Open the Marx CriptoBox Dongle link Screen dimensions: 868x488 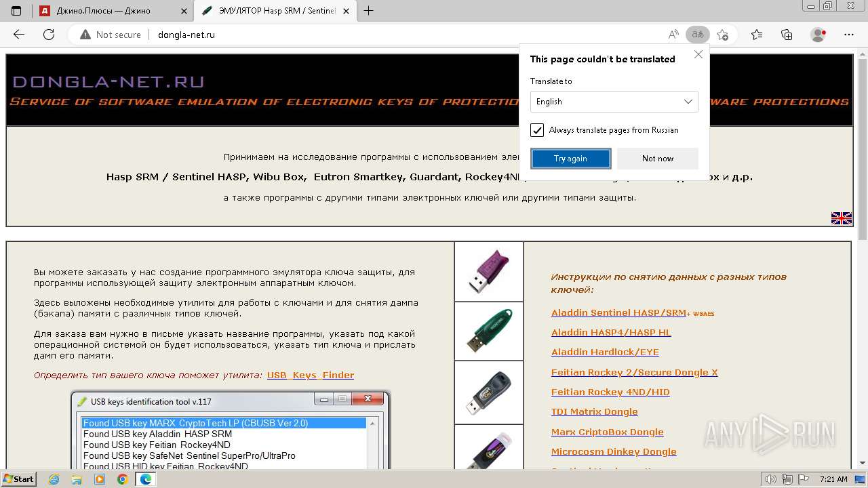point(608,432)
